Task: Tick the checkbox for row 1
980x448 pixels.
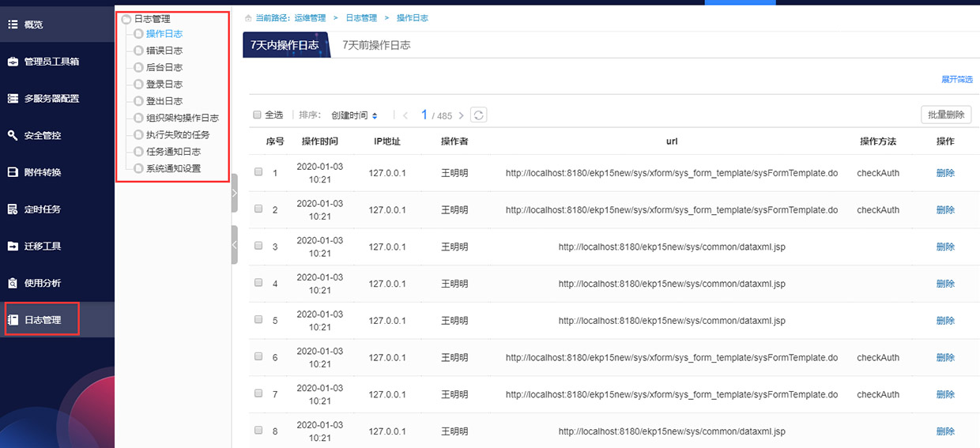Action: (258, 171)
